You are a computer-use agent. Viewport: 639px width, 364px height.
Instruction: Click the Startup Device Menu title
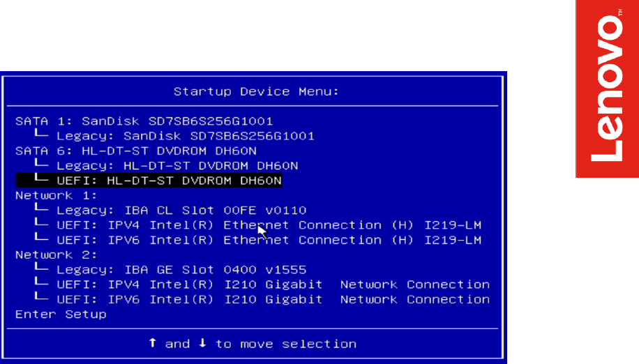tap(256, 91)
